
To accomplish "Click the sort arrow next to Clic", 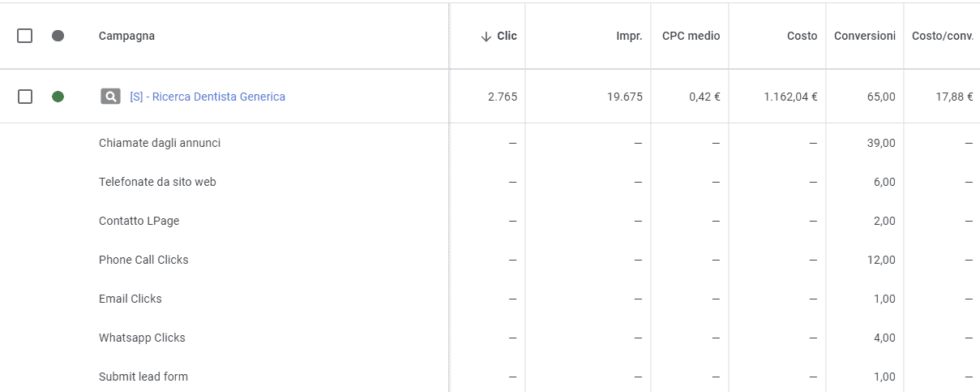I will click(x=486, y=36).
